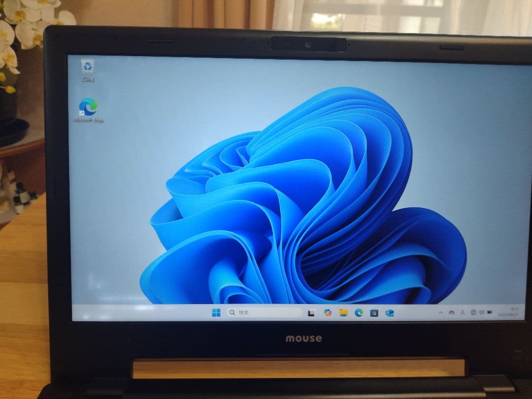This screenshot has height=399, width=532.
Task: Open the clock and date flyout
Action: 512,312
